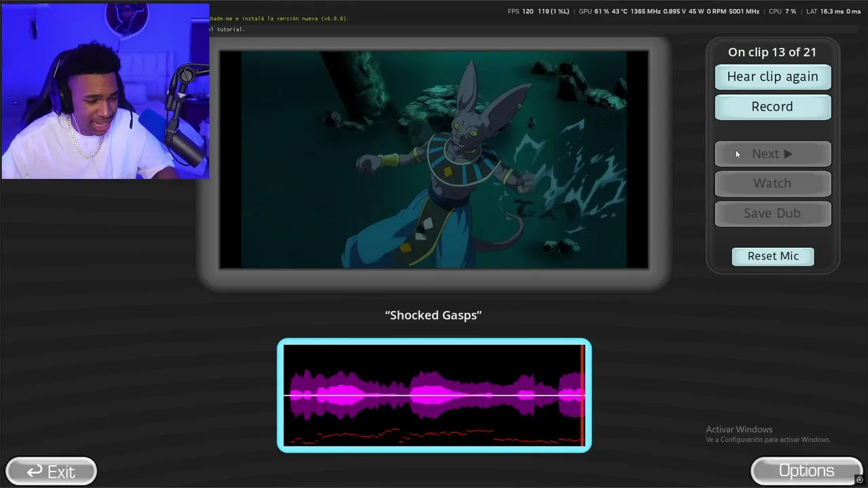Click the CPU 7 % usage readout
The image size is (868, 488).
pyautogui.click(x=782, y=12)
